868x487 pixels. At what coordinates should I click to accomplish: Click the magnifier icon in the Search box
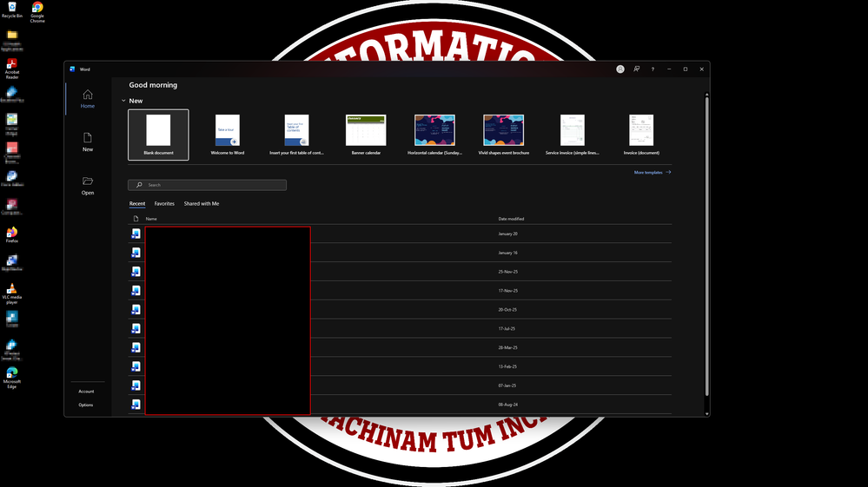pyautogui.click(x=139, y=185)
